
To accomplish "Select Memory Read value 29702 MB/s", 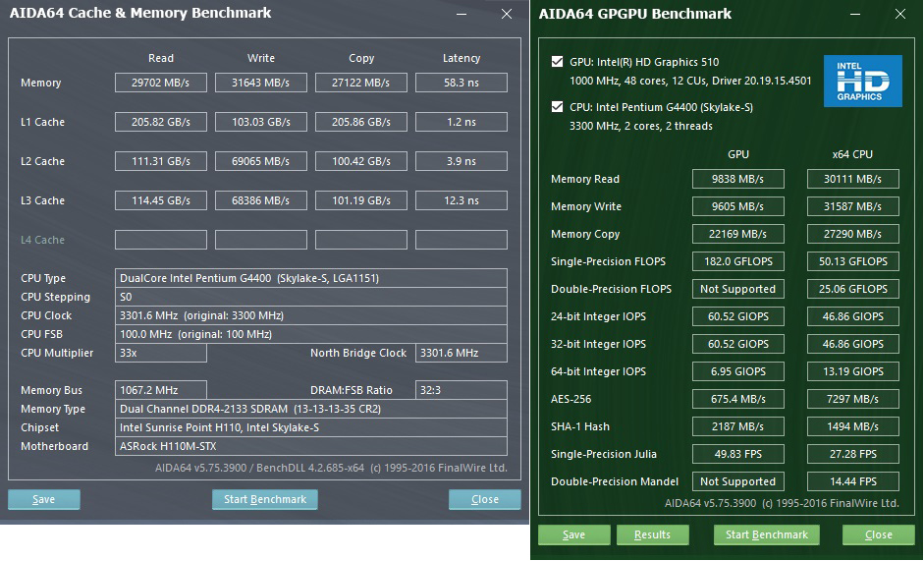I will pyautogui.click(x=161, y=83).
